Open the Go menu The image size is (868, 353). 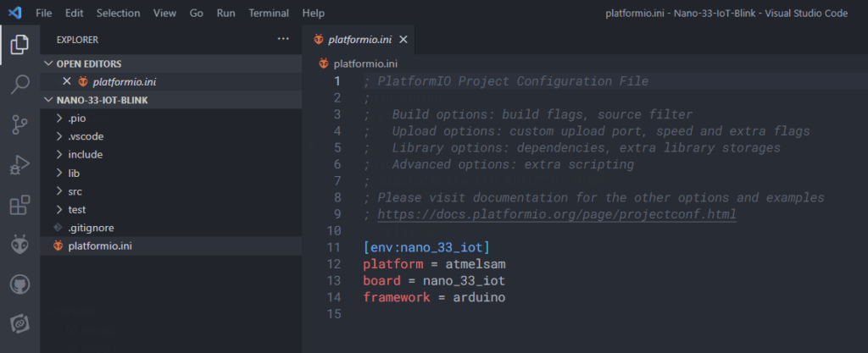coord(197,13)
